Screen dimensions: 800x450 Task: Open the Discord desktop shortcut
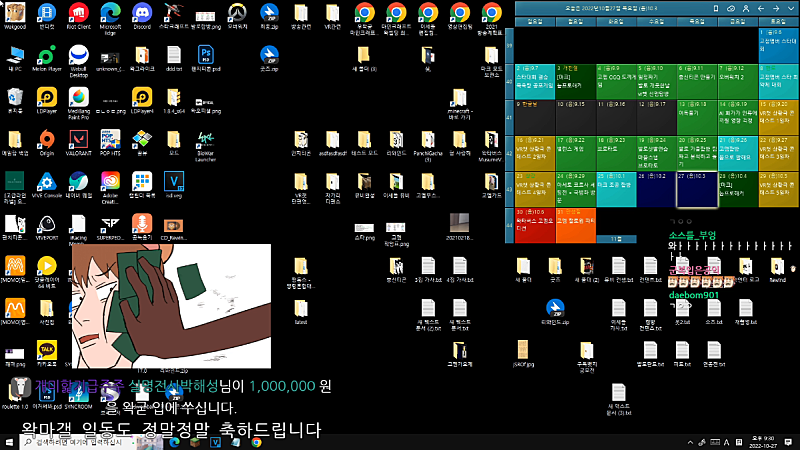click(x=142, y=14)
